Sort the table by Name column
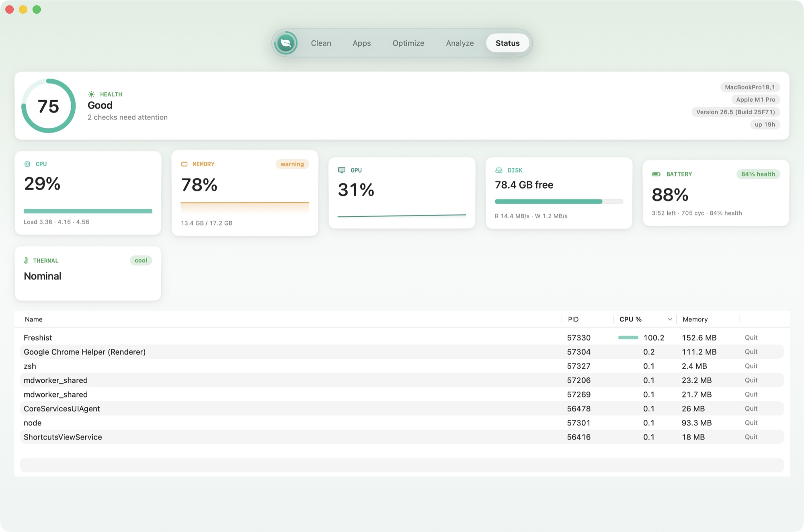The height and width of the screenshot is (532, 804). [x=34, y=319]
